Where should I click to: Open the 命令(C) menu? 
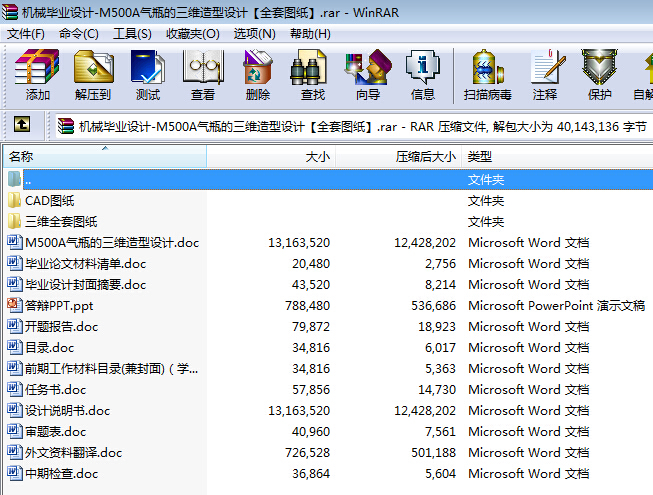(79, 34)
